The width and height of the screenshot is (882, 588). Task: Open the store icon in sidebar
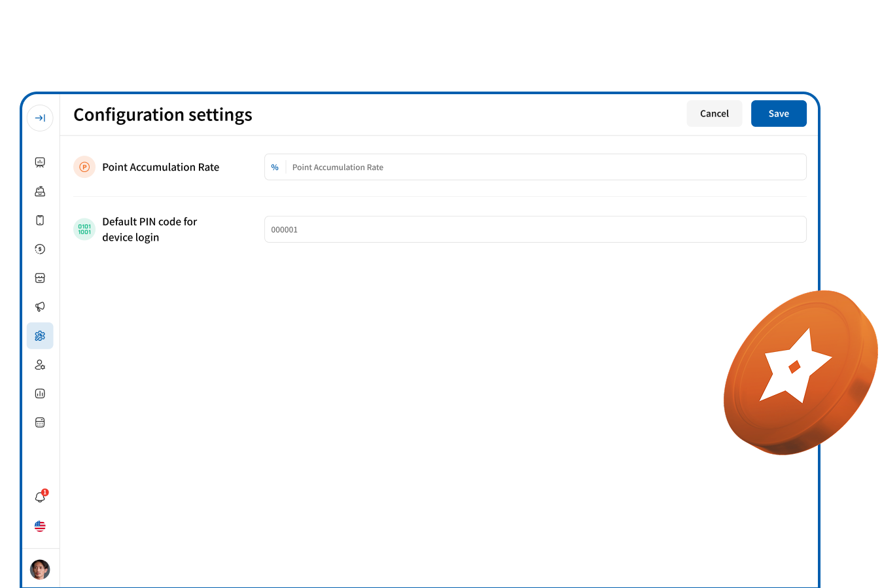pos(40,278)
